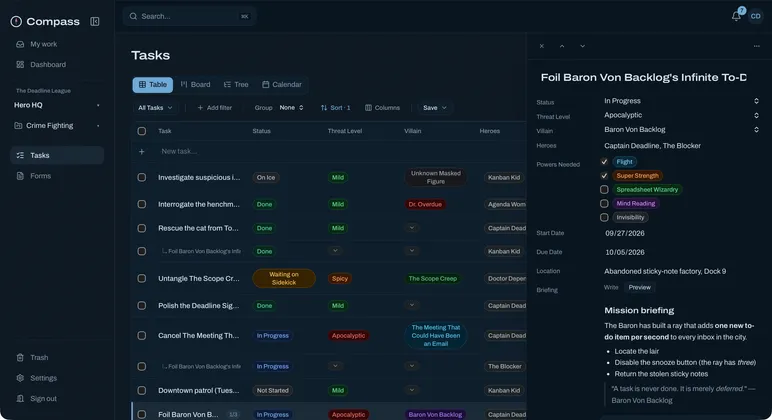Image resolution: width=772 pixels, height=420 pixels.
Task: Click the Sort 1 button
Action: pyautogui.click(x=336, y=108)
